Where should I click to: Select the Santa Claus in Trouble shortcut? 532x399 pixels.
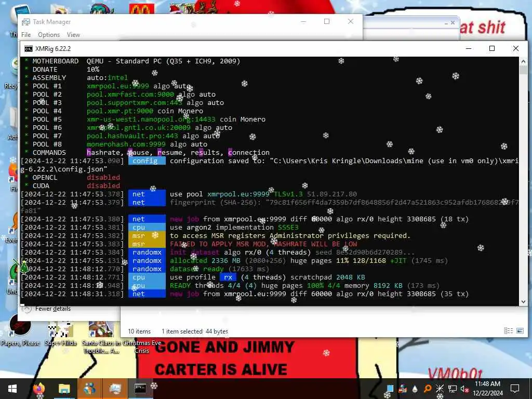click(101, 338)
